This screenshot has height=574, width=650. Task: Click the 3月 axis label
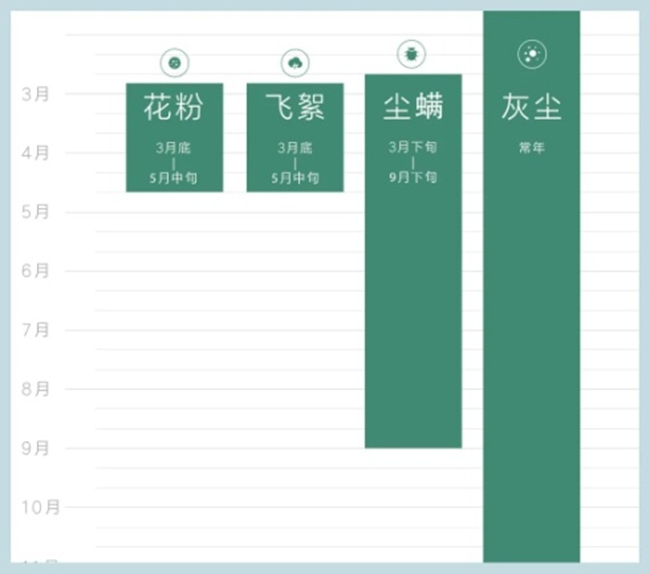[35, 94]
